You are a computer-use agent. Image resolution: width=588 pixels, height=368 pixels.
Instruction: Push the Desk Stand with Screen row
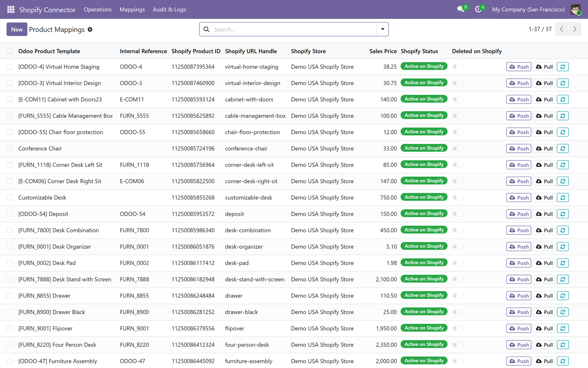click(519, 279)
